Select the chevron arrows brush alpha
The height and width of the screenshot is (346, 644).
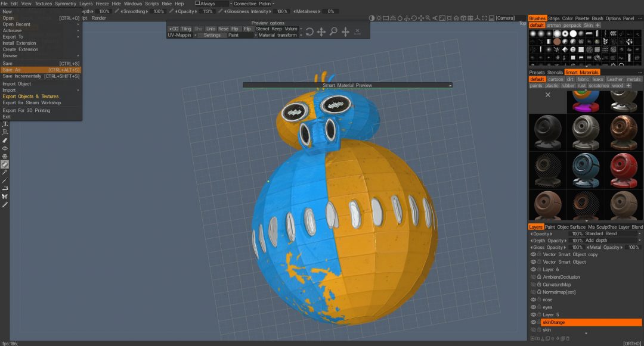coord(605,42)
